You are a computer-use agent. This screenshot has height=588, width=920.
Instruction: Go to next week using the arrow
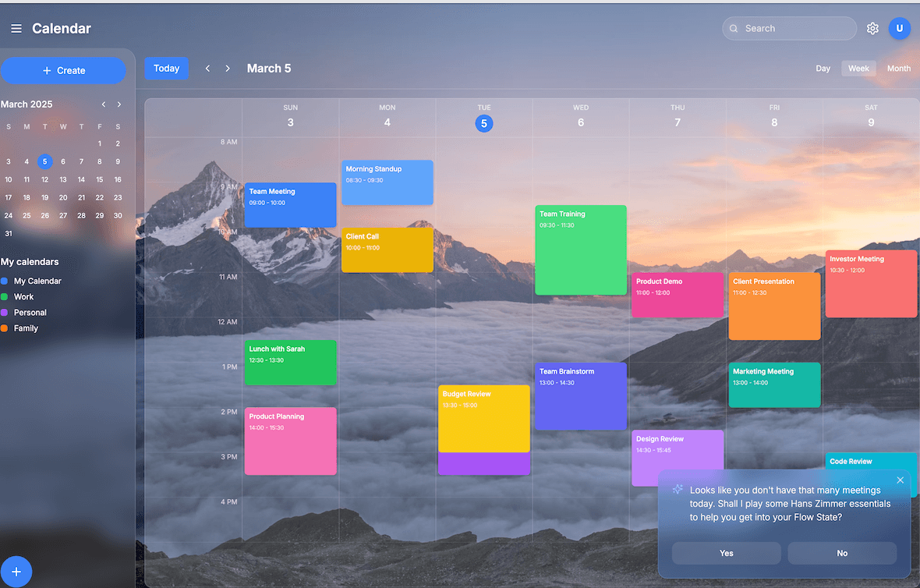click(228, 69)
